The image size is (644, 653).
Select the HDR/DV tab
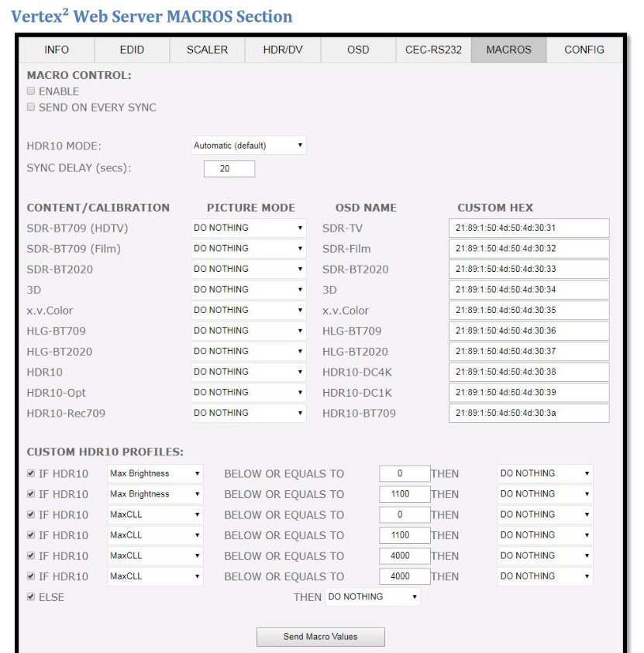pyautogui.click(x=283, y=50)
